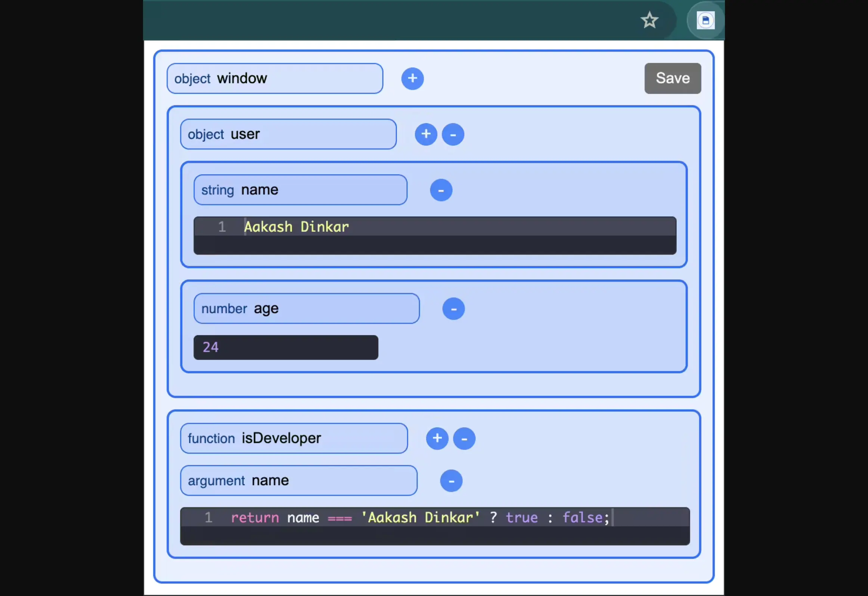The width and height of the screenshot is (868, 596).
Task: Remove the isDeveloper function
Action: click(x=464, y=438)
